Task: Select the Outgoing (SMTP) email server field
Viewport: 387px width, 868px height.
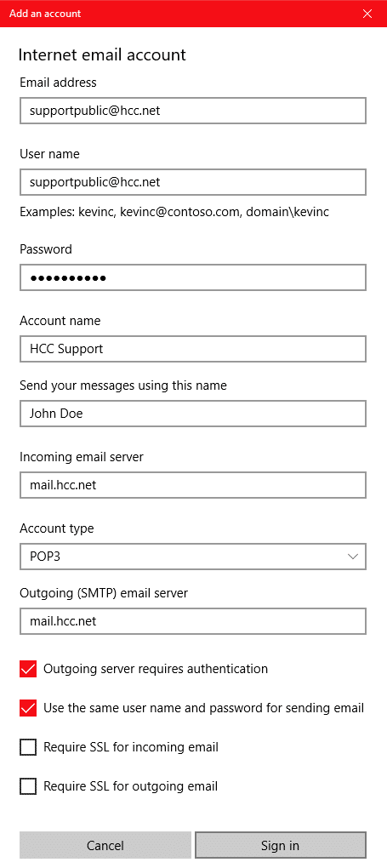Action: [x=193, y=621]
